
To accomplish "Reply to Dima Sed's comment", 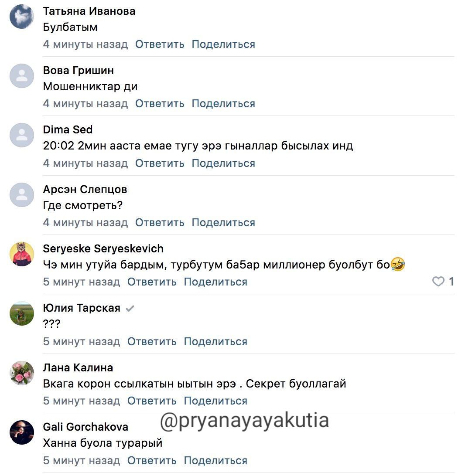I will [x=160, y=163].
